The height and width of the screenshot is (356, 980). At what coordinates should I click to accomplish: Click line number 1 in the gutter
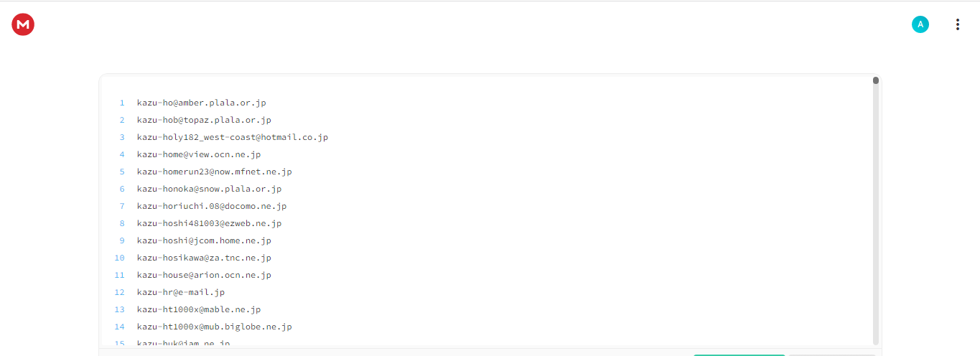click(122, 103)
